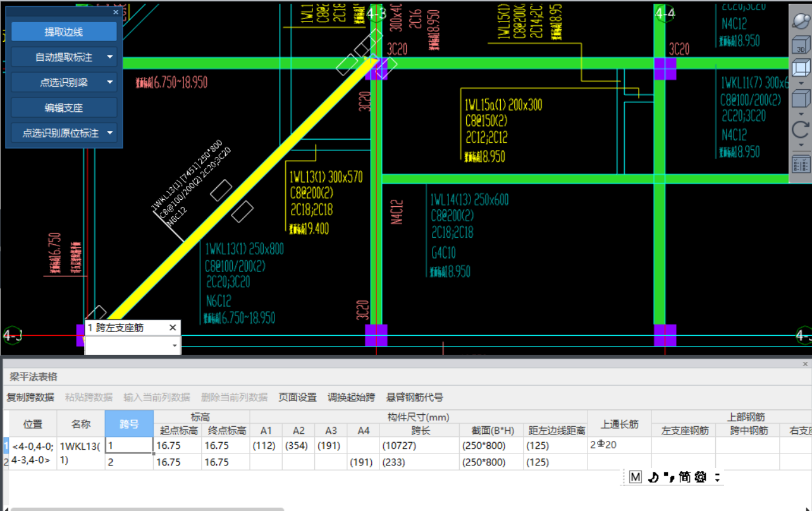Click the 上通长筋 cell 2⌀20
Viewport: 812px width, 511px height.
point(620,445)
